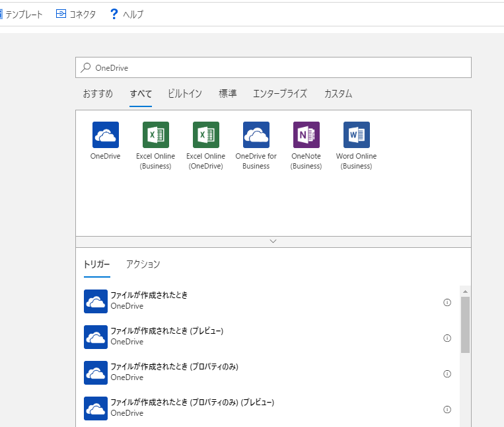Collapse the connector list with the chevron

(x=273, y=241)
